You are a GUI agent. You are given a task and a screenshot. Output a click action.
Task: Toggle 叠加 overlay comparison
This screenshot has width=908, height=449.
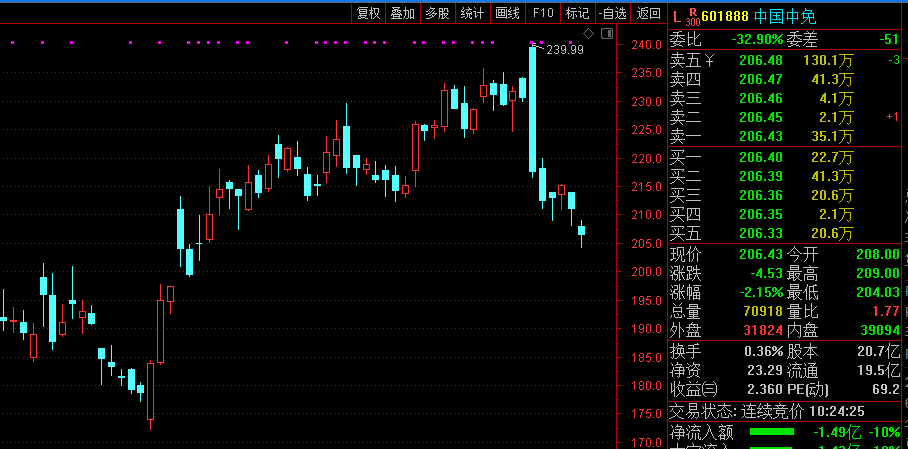(x=402, y=13)
